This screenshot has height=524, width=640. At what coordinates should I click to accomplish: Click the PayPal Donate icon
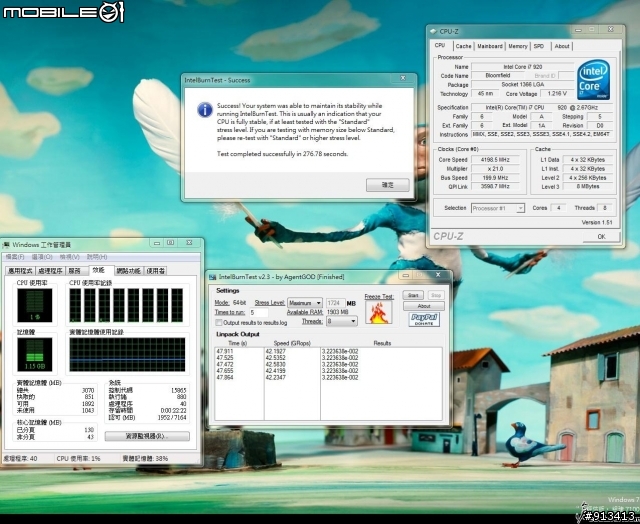point(424,320)
